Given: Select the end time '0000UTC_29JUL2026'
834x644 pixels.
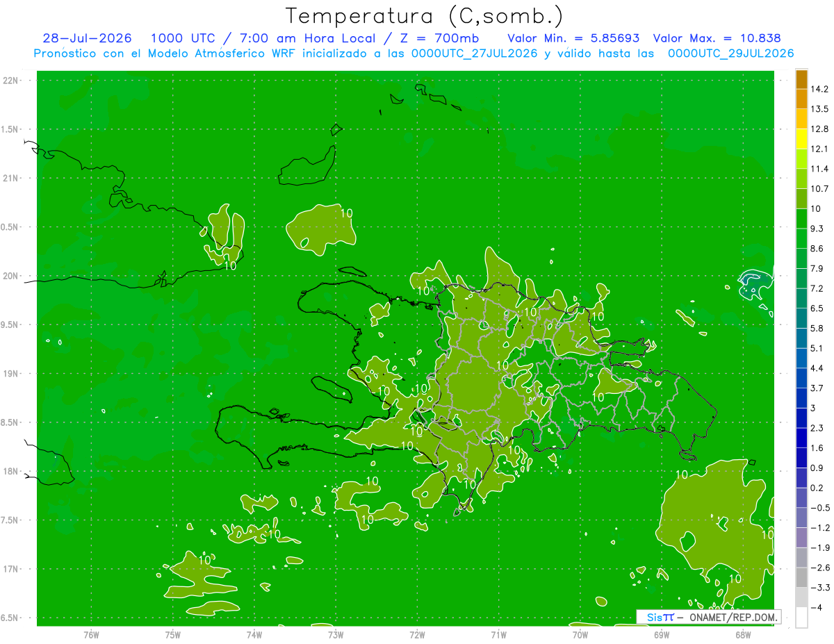Looking at the screenshot, I should coord(730,53).
